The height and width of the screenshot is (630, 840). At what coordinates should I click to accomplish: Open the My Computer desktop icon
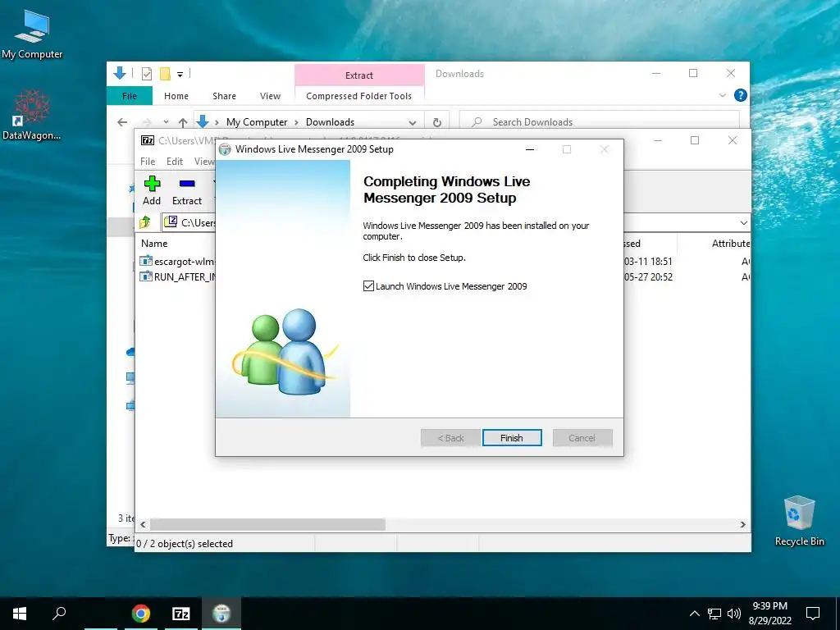32,34
